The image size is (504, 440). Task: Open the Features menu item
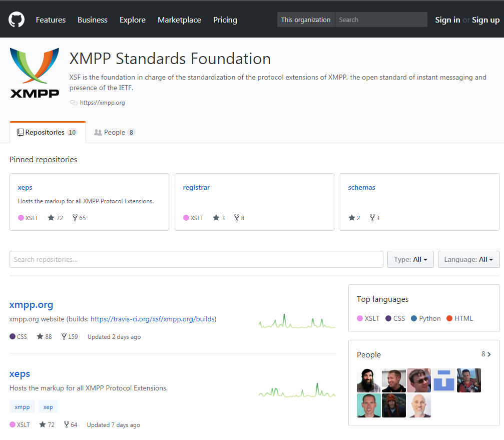coord(51,20)
